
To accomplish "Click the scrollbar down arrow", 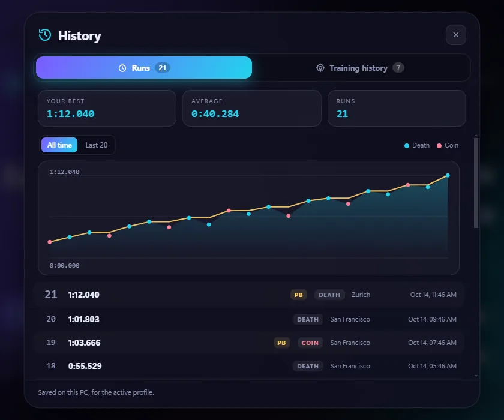I will (x=476, y=376).
